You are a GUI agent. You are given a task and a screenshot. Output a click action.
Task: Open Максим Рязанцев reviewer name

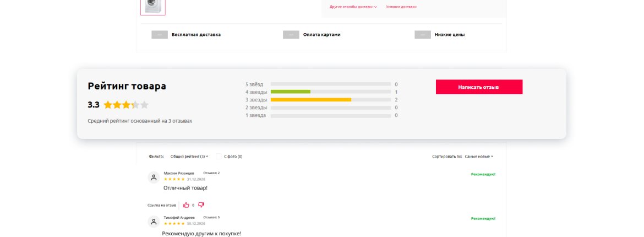pos(179,173)
